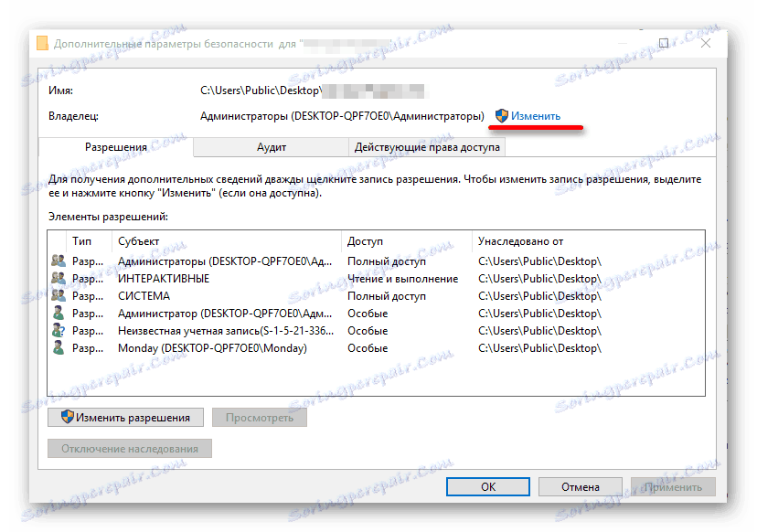Click Разр... type cell in the СИСТЕМА row
The height and width of the screenshot is (532, 757).
(88, 296)
